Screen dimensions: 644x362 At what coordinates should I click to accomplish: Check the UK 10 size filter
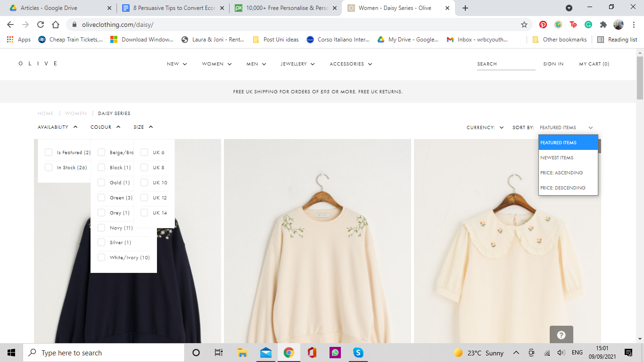click(x=144, y=182)
